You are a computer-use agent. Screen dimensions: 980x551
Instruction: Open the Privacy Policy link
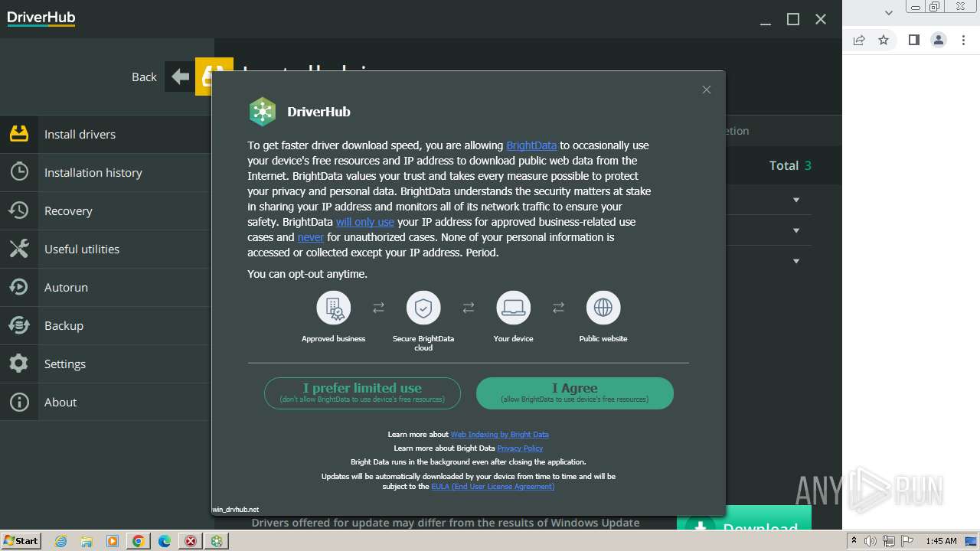[520, 448]
